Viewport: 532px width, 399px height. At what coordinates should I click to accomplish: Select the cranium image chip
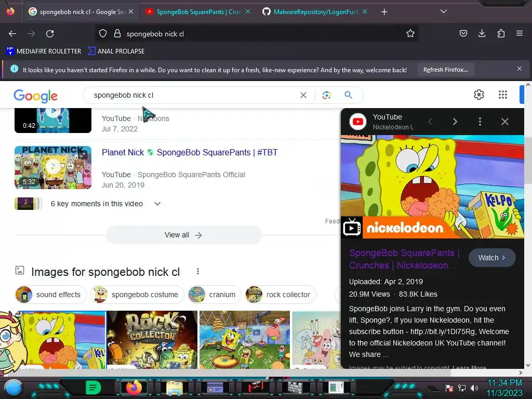coord(214,295)
